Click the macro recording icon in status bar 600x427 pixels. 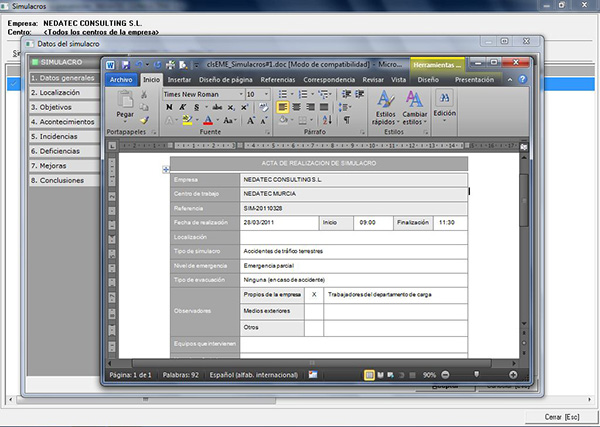coord(313,375)
